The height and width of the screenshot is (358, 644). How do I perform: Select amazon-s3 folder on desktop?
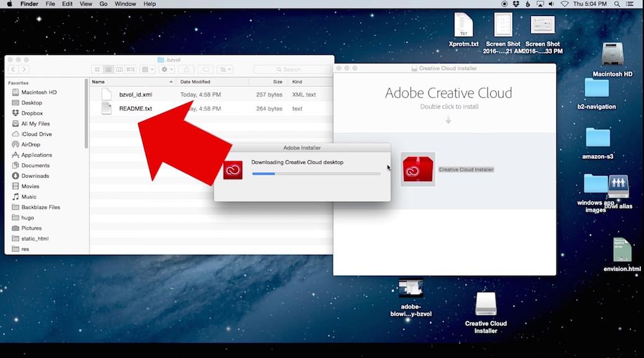coord(597,143)
